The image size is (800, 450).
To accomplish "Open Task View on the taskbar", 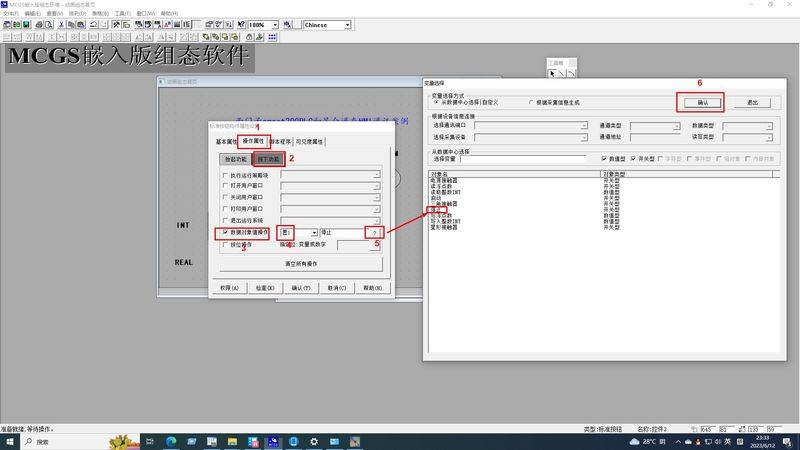I will coord(150,441).
